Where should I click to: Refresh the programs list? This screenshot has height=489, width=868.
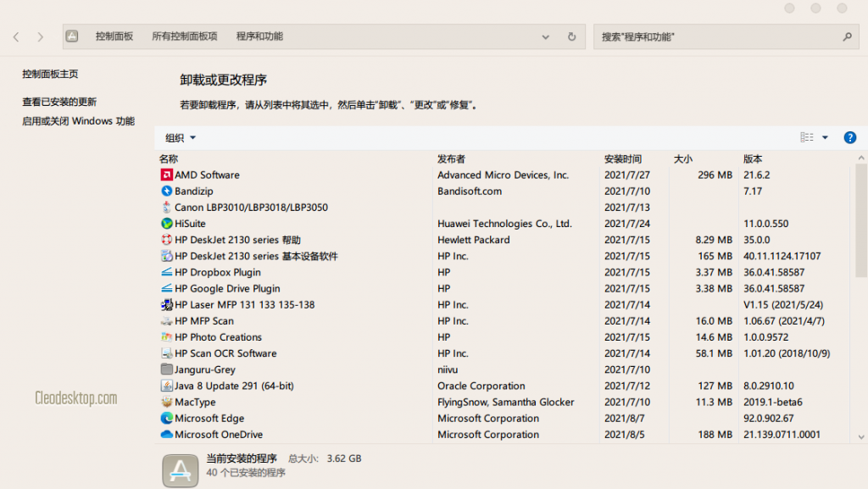[x=572, y=36]
